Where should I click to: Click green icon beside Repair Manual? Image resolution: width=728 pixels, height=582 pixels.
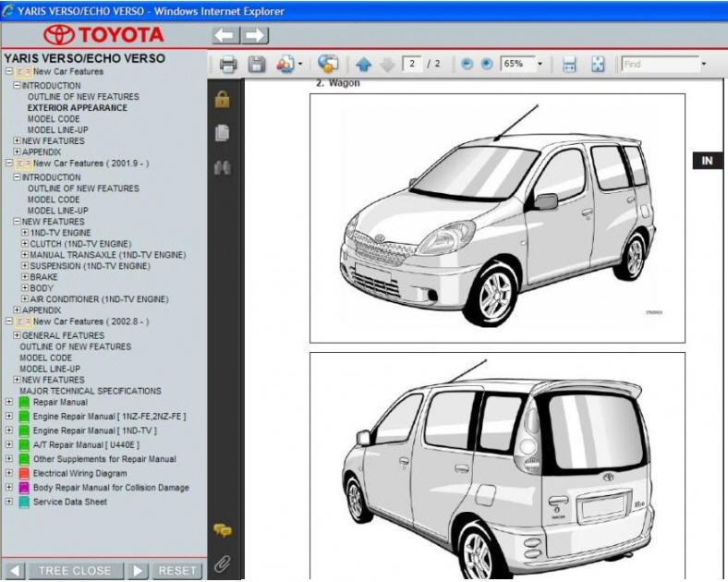click(x=24, y=403)
